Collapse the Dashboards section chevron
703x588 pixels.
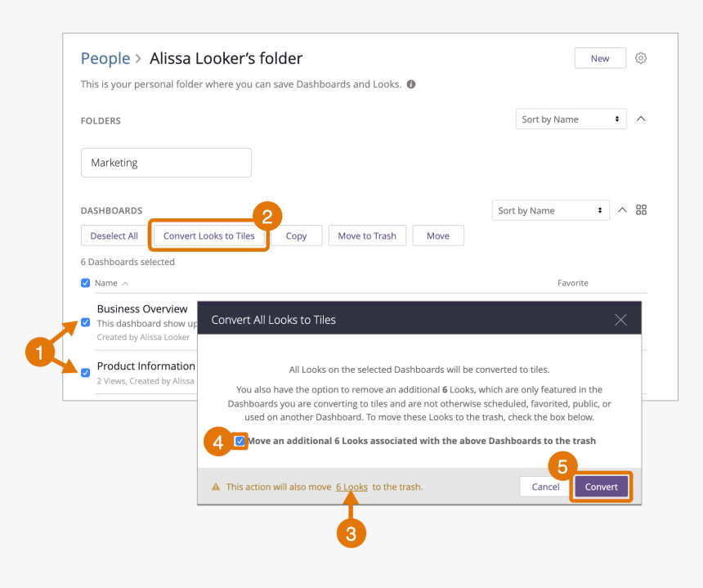[622, 210]
